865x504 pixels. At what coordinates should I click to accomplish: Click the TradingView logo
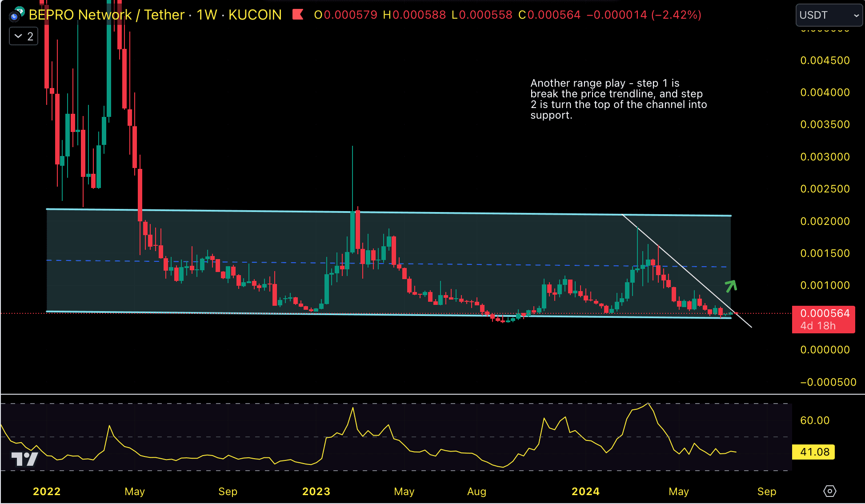[24, 459]
